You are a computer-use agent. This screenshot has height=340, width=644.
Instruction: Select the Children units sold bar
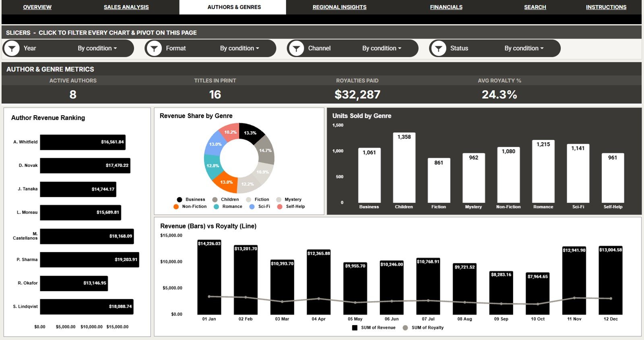click(x=404, y=168)
